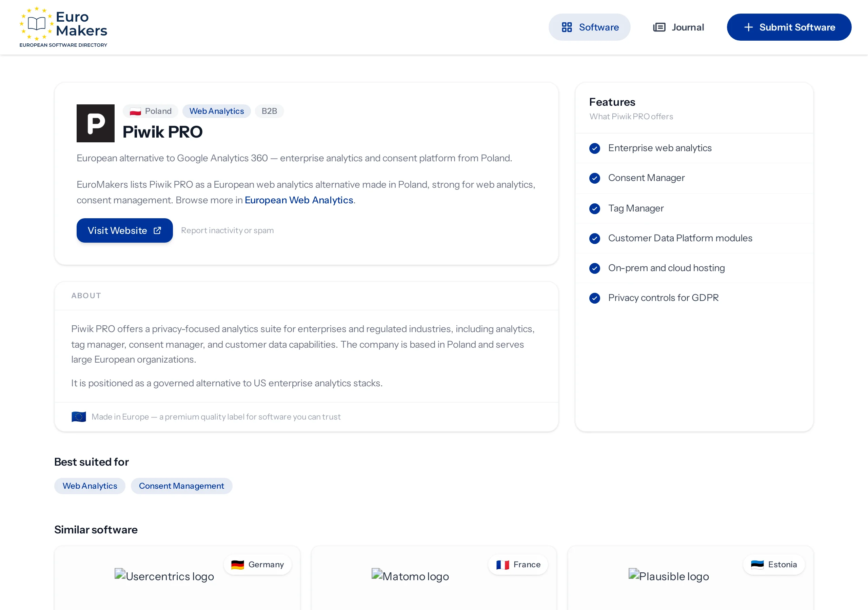Viewport: 868px width, 610px height.
Task: Click the Submit Software button
Action: pyautogui.click(x=789, y=27)
